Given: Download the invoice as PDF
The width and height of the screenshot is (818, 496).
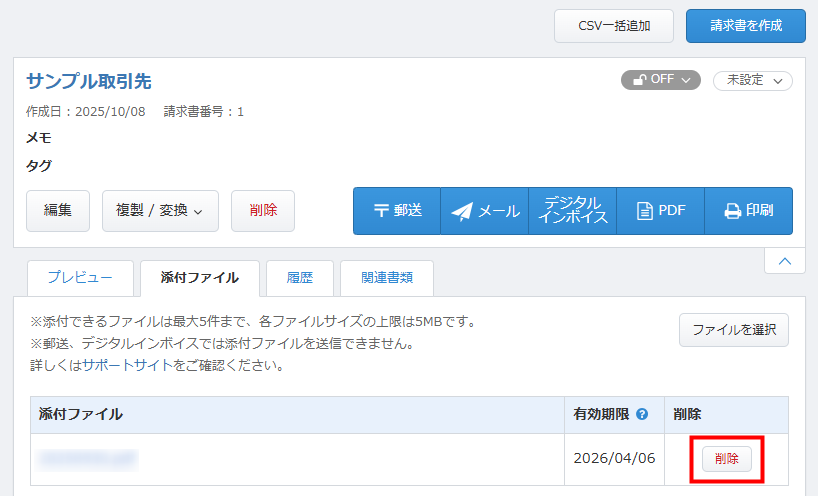Looking at the screenshot, I should click(661, 211).
